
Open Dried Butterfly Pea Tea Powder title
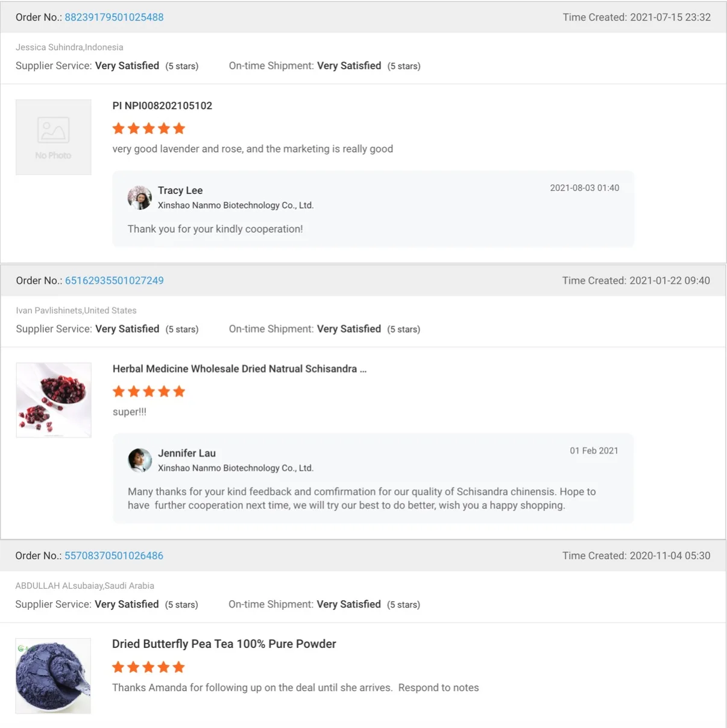click(x=224, y=644)
